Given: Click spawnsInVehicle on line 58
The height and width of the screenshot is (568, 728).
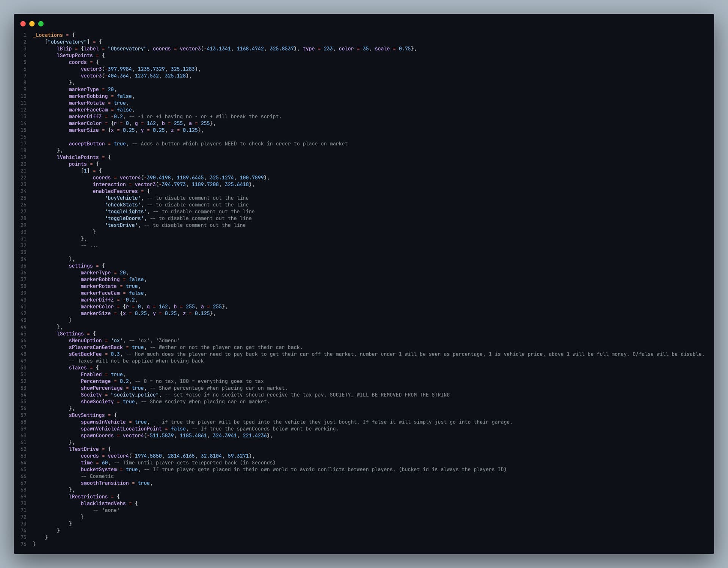Looking at the screenshot, I should click(103, 422).
